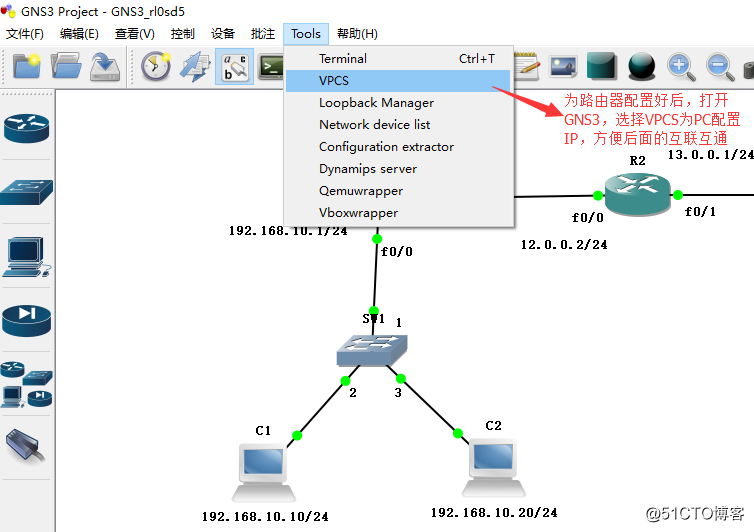Browse all devices sidebar icon
Image resolution: width=754 pixels, height=532 pixels.
pyautogui.click(x=26, y=385)
